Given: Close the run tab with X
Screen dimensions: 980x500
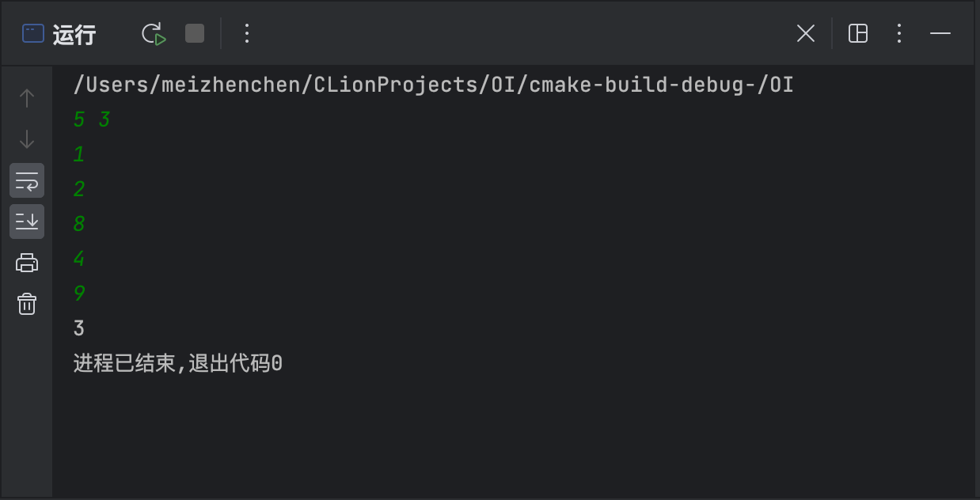Looking at the screenshot, I should [x=806, y=33].
